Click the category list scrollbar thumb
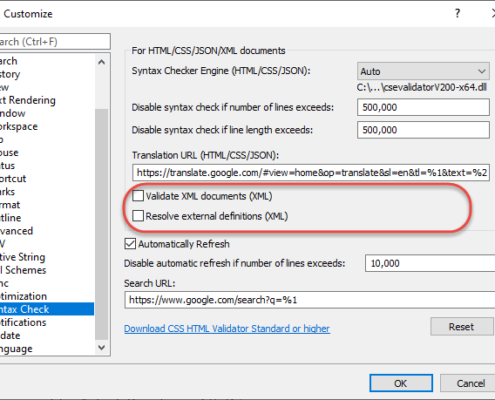The width and height of the screenshot is (495, 400). tap(102, 223)
